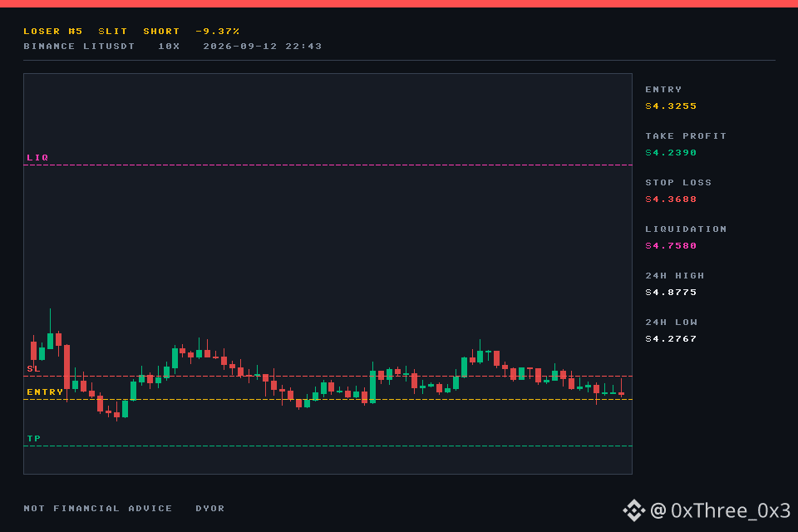798x532 pixels.
Task: Click the TP label near green line
Action: [33, 438]
